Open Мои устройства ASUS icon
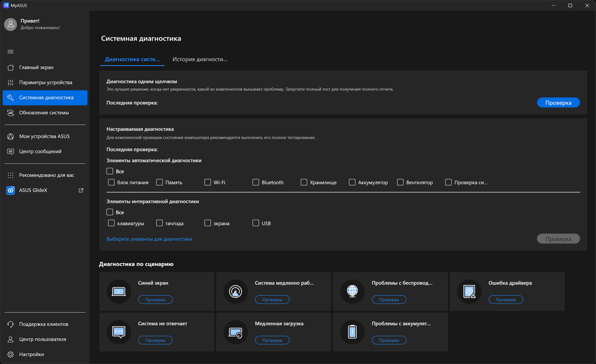This screenshot has height=364, width=596. point(11,136)
